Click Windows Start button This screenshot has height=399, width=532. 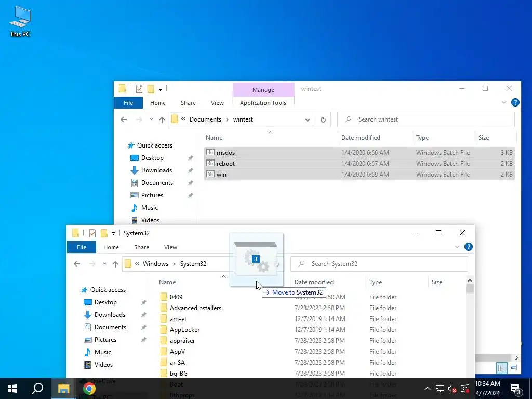tap(12, 389)
